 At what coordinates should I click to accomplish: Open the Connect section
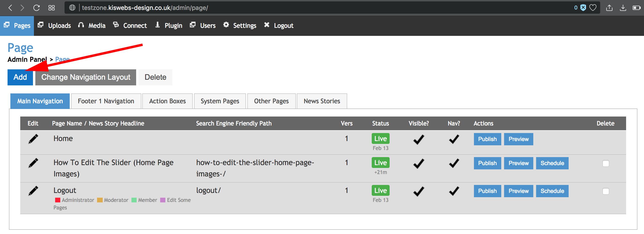[x=116, y=25]
